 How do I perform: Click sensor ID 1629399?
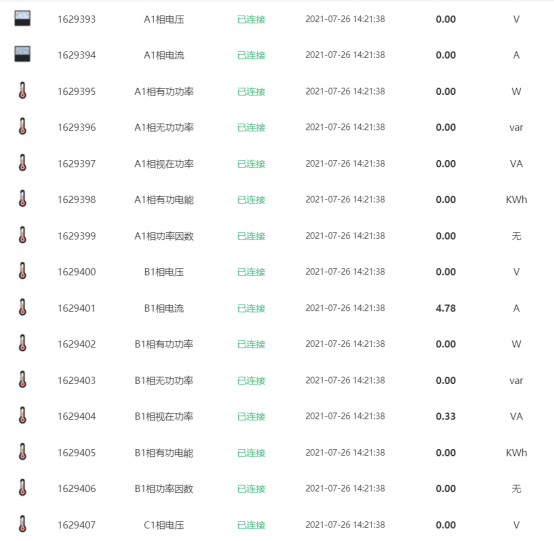(x=77, y=236)
